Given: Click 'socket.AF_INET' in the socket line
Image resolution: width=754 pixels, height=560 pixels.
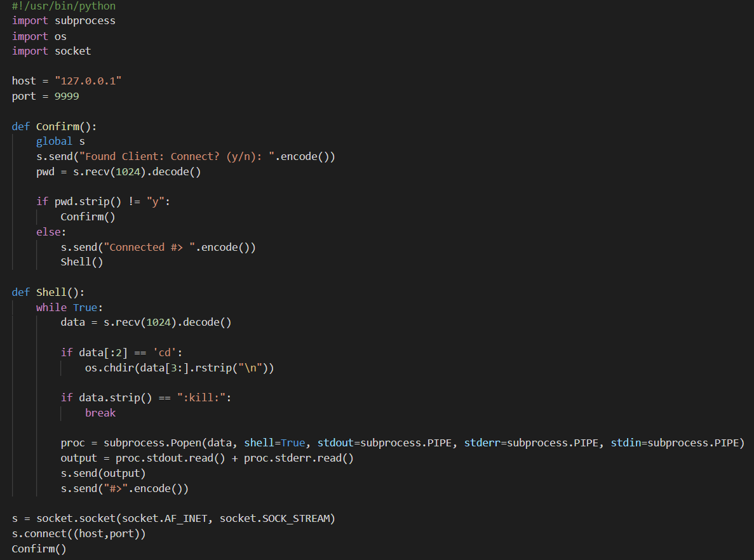Looking at the screenshot, I should (x=165, y=519).
